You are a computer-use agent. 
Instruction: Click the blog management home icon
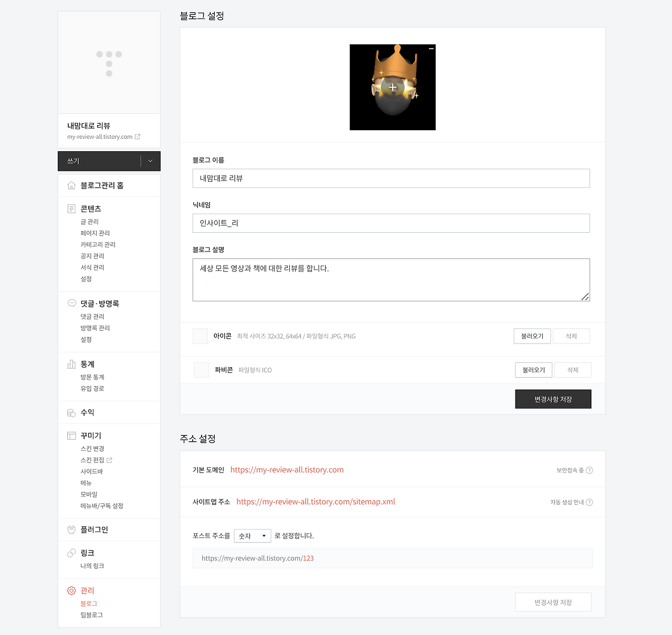[71, 185]
